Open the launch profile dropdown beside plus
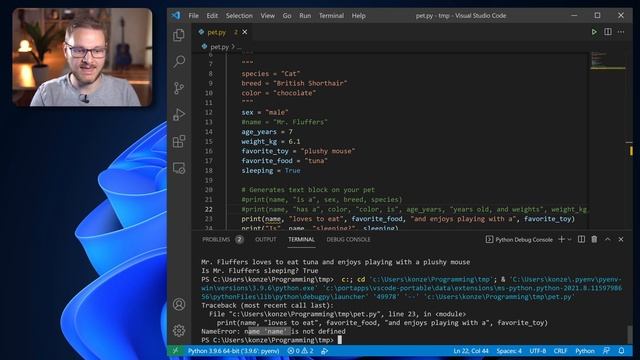This screenshot has height=360, width=640. click(569, 239)
